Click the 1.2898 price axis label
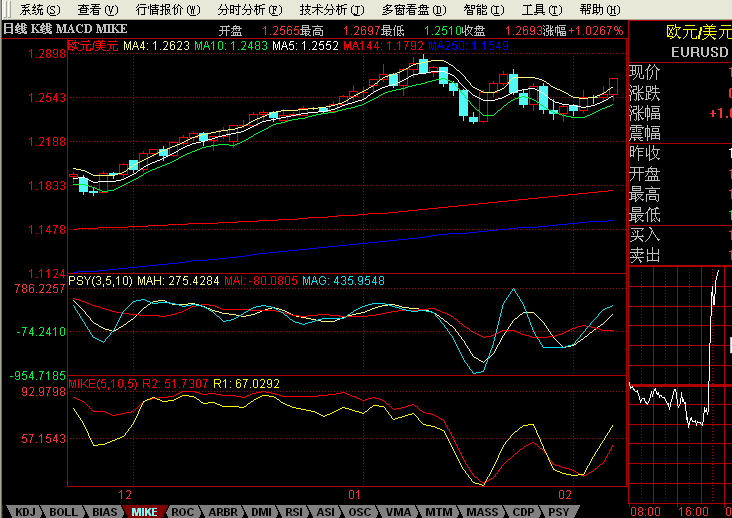The height and width of the screenshot is (518, 732). 47,54
